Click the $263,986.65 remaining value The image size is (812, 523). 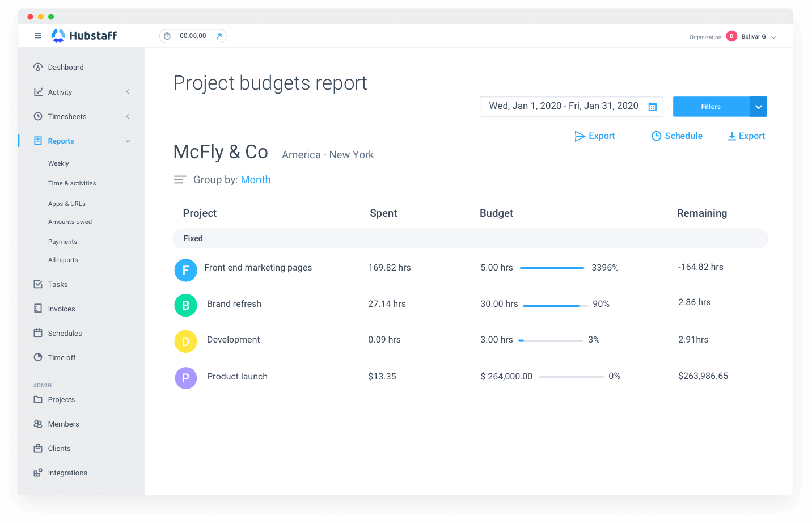[x=703, y=376]
